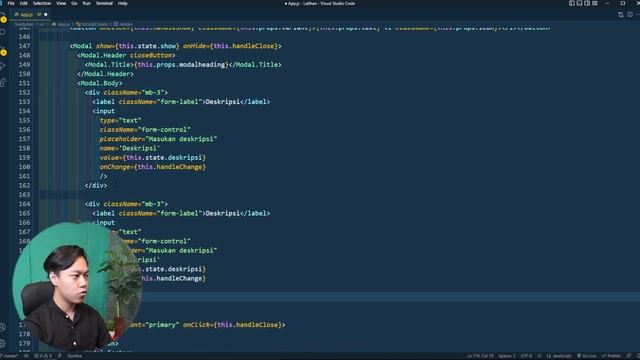Open the Search view in the activity bar

point(3,32)
